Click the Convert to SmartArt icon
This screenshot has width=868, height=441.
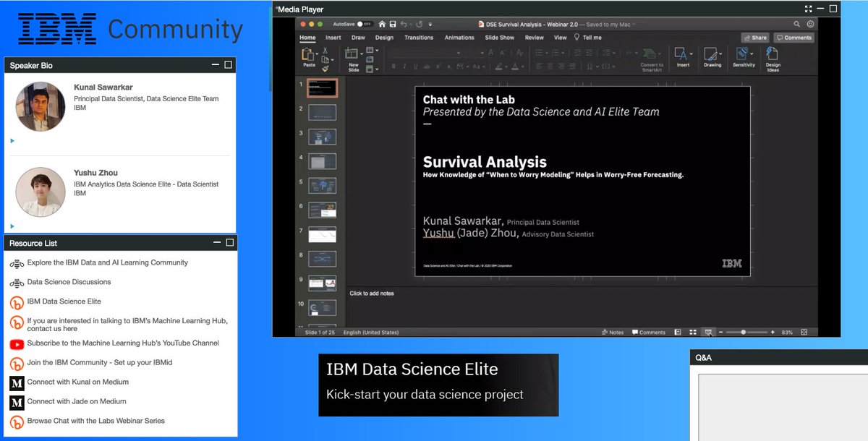click(x=651, y=53)
